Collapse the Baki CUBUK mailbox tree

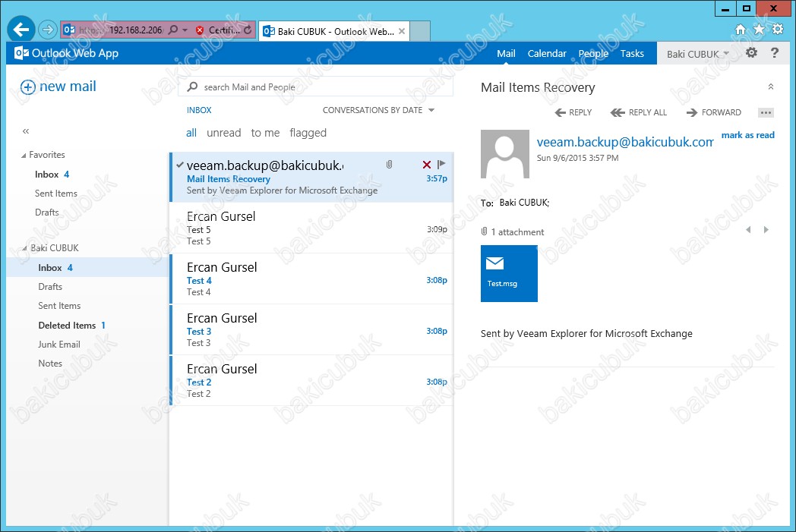click(24, 248)
